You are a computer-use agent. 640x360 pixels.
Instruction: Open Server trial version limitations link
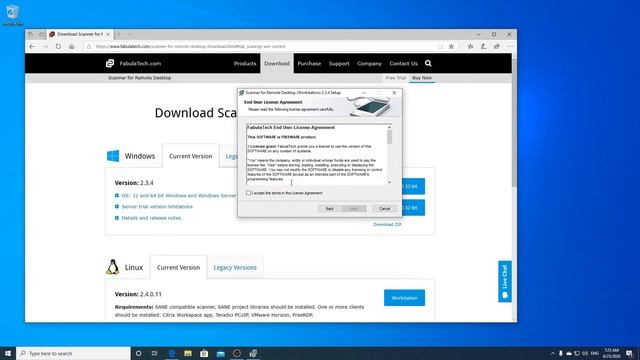coord(157,207)
